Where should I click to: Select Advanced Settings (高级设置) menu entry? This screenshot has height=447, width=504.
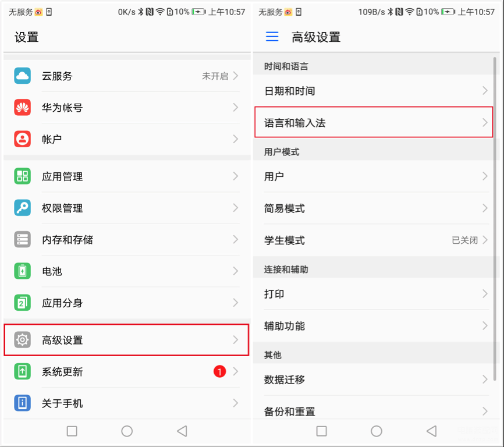pyautogui.click(x=126, y=340)
